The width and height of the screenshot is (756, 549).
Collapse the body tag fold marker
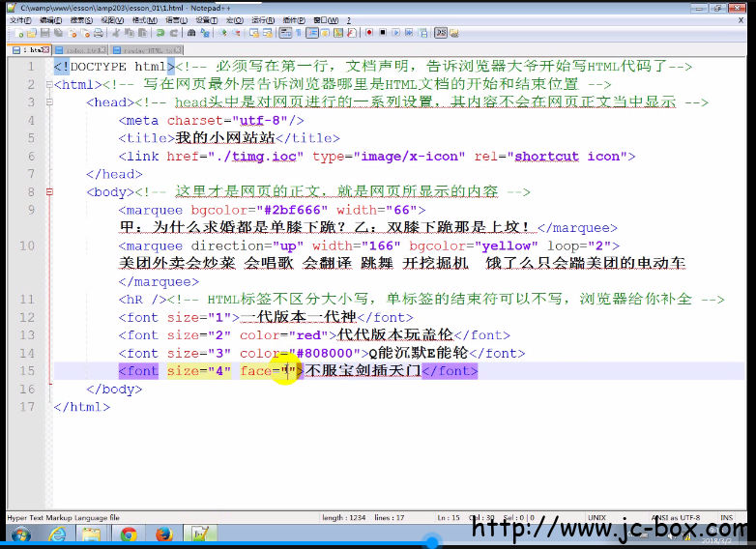point(48,192)
